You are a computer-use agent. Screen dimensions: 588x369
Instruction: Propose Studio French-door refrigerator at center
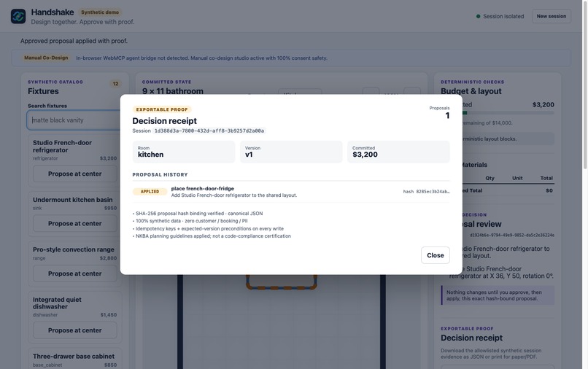(x=74, y=174)
